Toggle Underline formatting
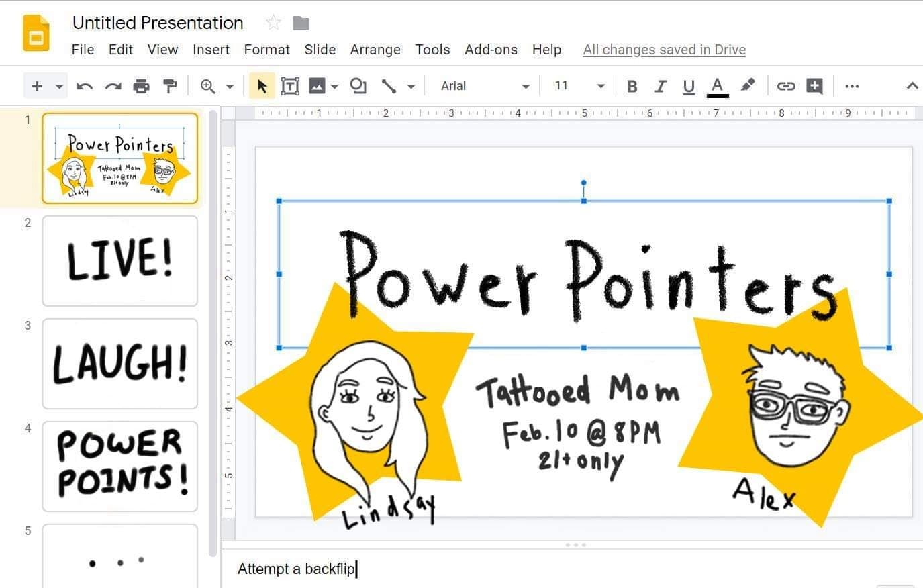This screenshot has width=923, height=588. (689, 87)
